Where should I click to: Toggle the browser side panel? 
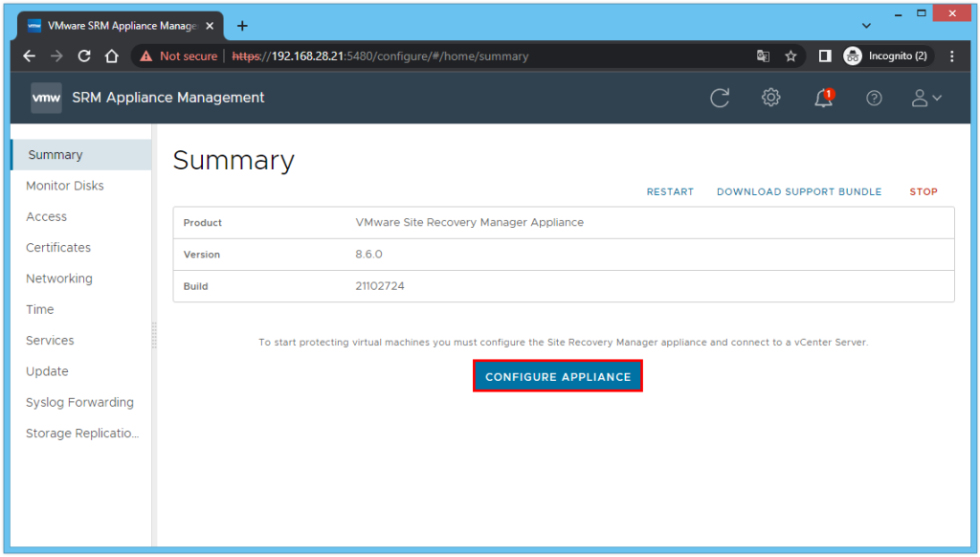[x=825, y=56]
